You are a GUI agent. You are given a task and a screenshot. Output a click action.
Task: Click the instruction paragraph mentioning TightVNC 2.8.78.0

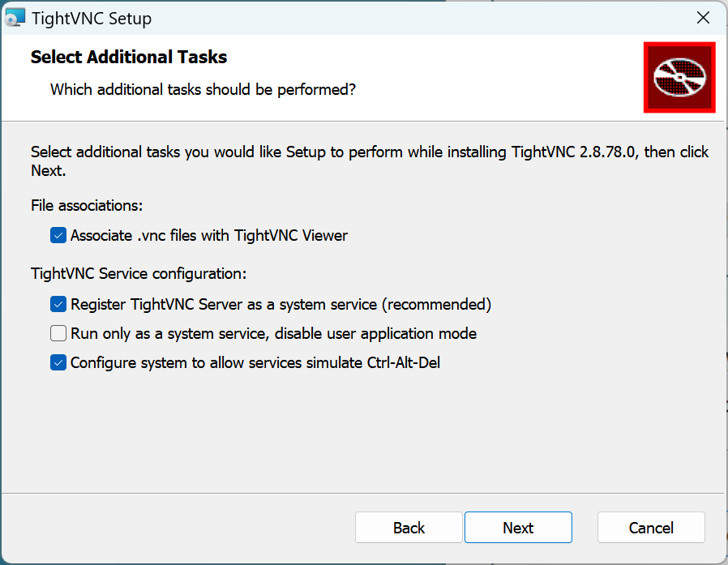pos(369,152)
